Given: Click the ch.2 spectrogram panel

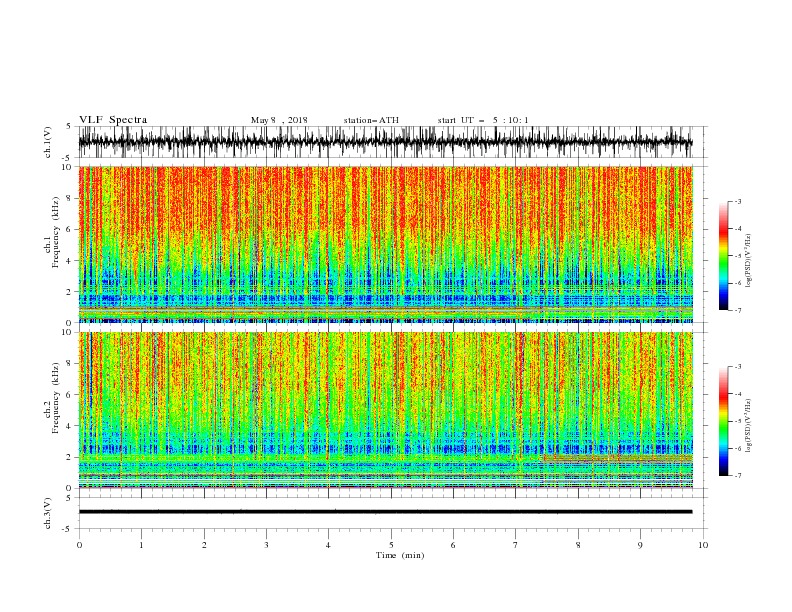Looking at the screenshot, I should click(385, 410).
